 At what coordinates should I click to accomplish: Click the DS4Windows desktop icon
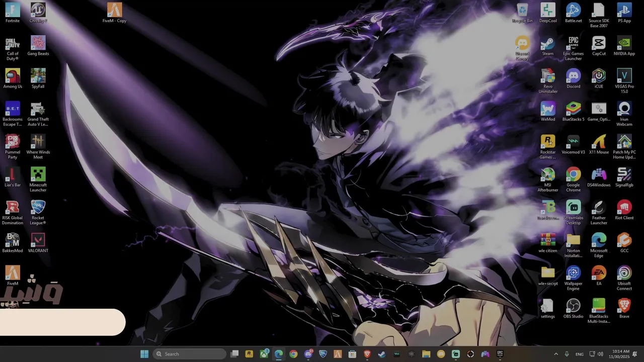point(599,177)
